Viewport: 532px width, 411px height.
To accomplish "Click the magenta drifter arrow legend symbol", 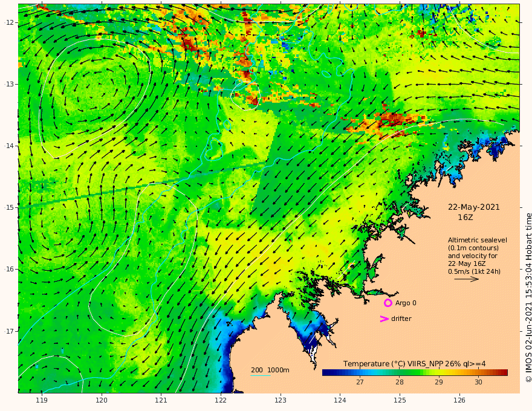I will click(384, 319).
